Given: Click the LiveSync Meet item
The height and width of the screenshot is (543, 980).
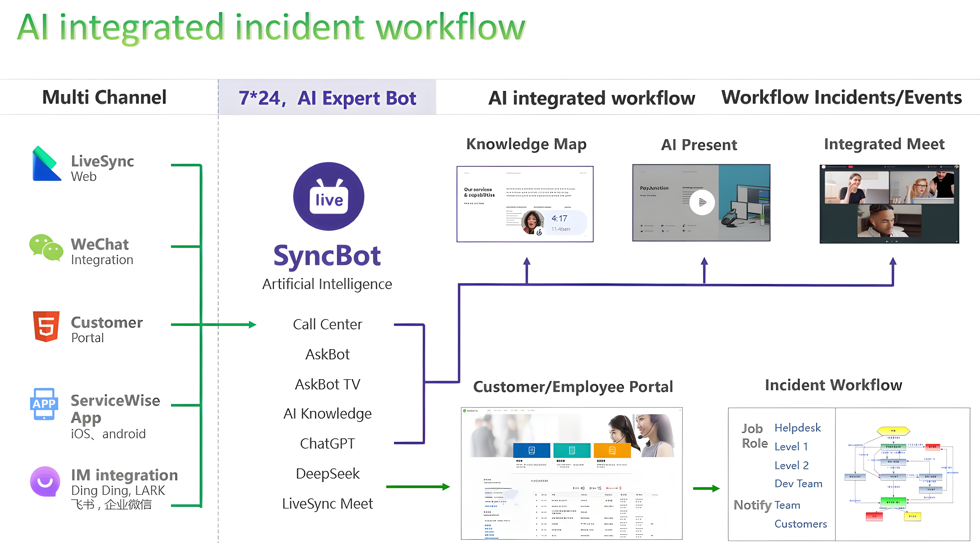Looking at the screenshot, I should (x=328, y=503).
